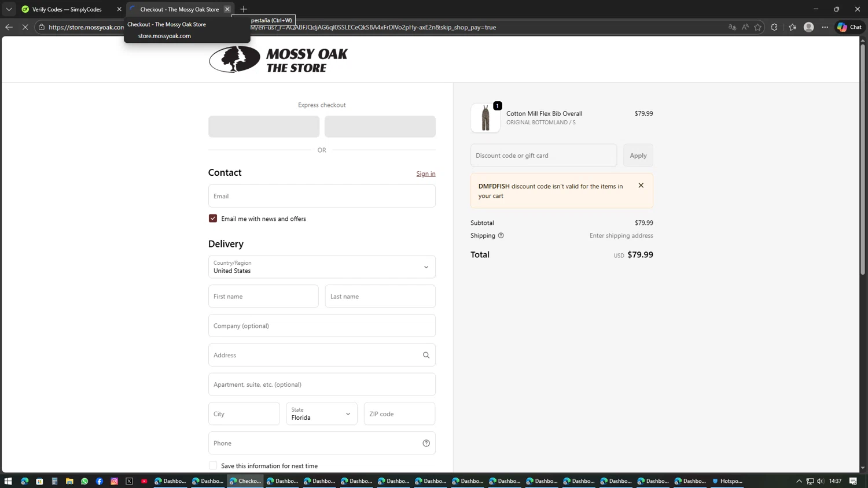Open the notification center icon
Image resolution: width=868 pixels, height=488 pixels.
pyautogui.click(x=853, y=481)
